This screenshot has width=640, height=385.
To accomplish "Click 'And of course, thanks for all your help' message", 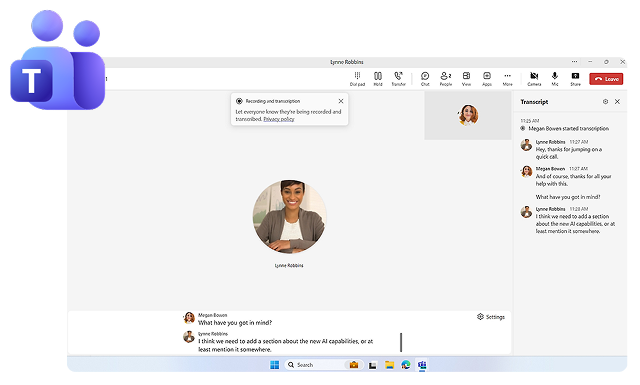I will pos(573,180).
